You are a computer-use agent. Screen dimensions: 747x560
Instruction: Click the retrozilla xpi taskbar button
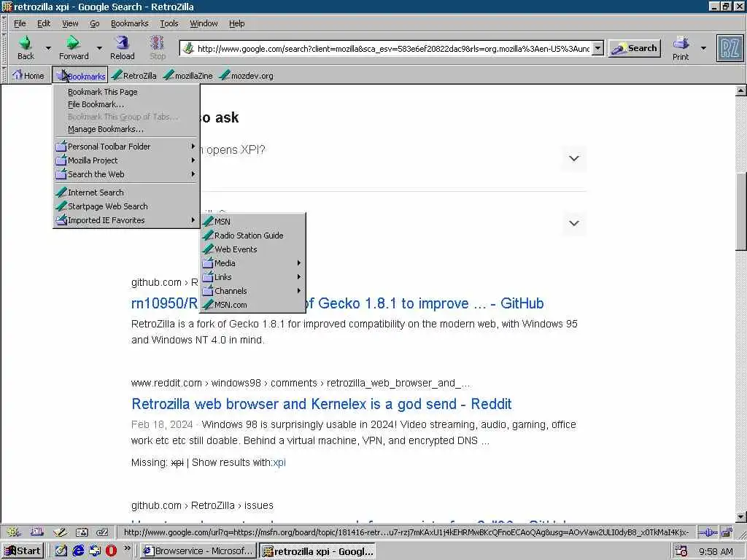pos(318,551)
